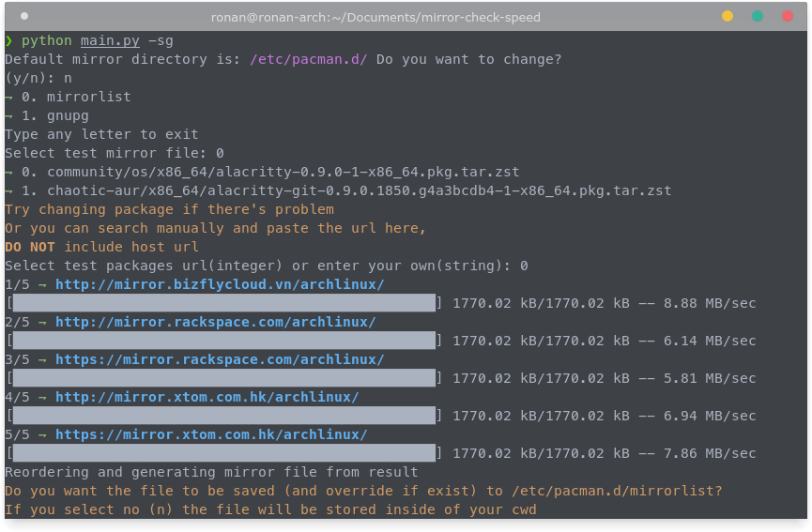The image size is (812, 532).
Task: Click the '1. gnupg' option line
Action: [47, 116]
